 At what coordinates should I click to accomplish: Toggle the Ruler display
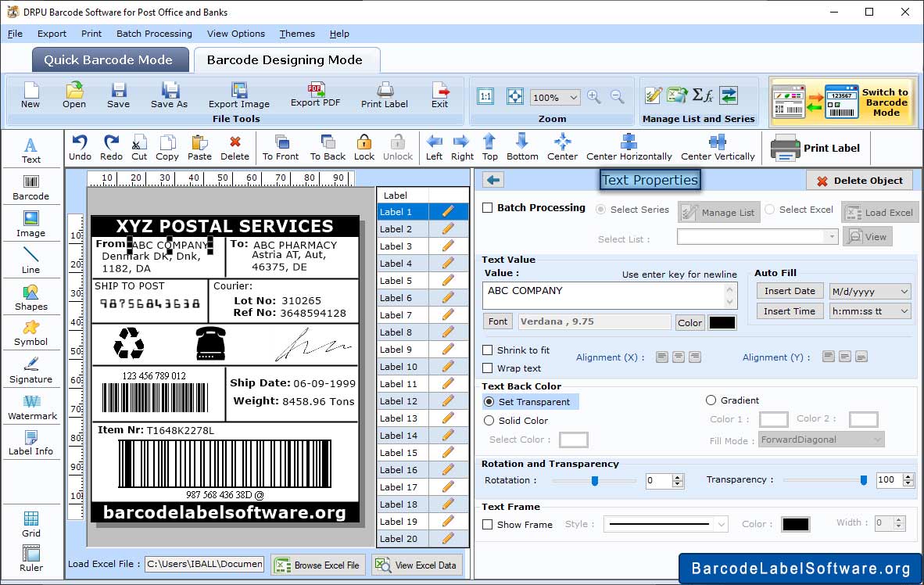coord(30,559)
